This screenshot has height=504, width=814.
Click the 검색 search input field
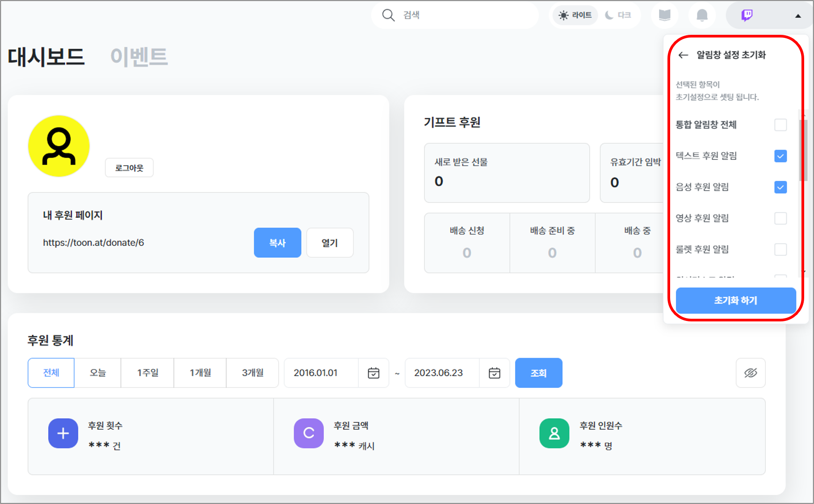(x=465, y=15)
